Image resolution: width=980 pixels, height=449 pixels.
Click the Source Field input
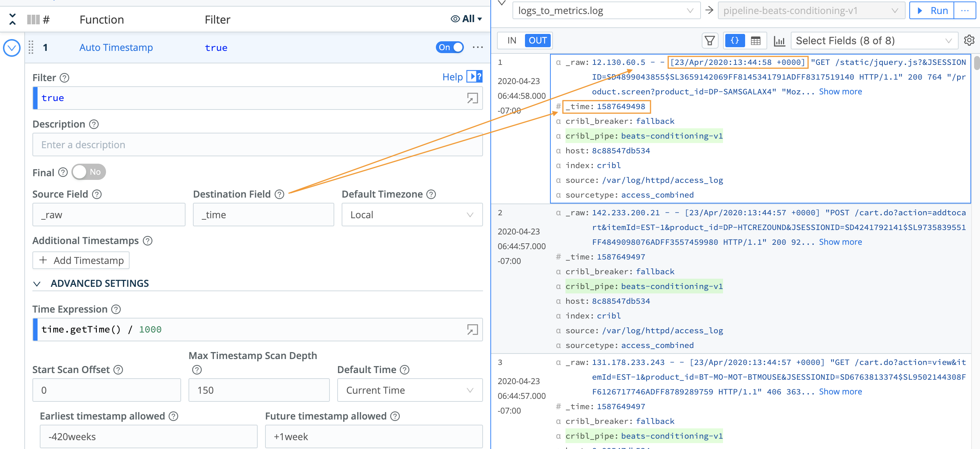[x=109, y=215]
